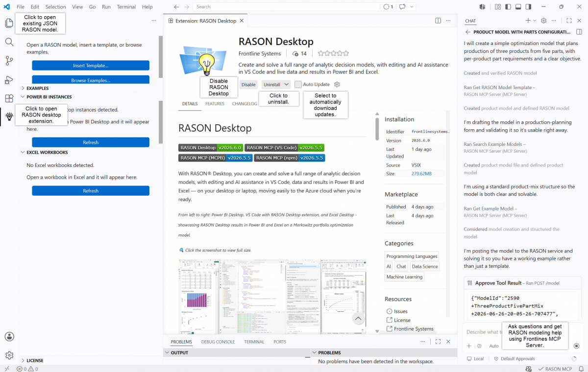Viewport: 588px width, 372px height.
Task: Click errors and warnings count in status bar
Action: click(27, 369)
